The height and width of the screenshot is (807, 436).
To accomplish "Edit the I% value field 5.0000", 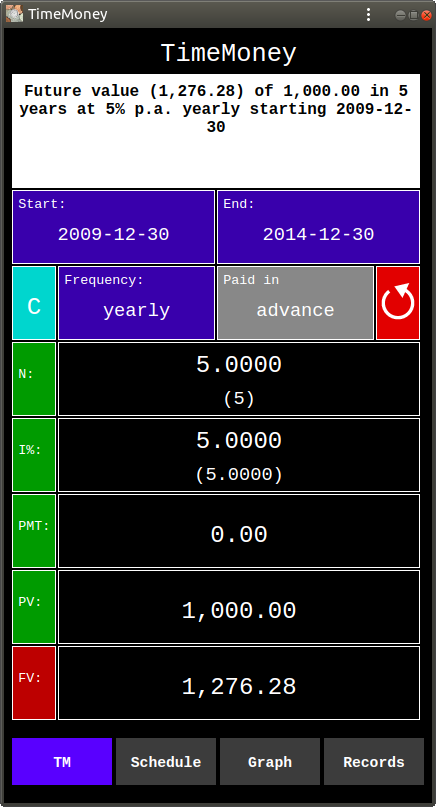I will coord(239,455).
